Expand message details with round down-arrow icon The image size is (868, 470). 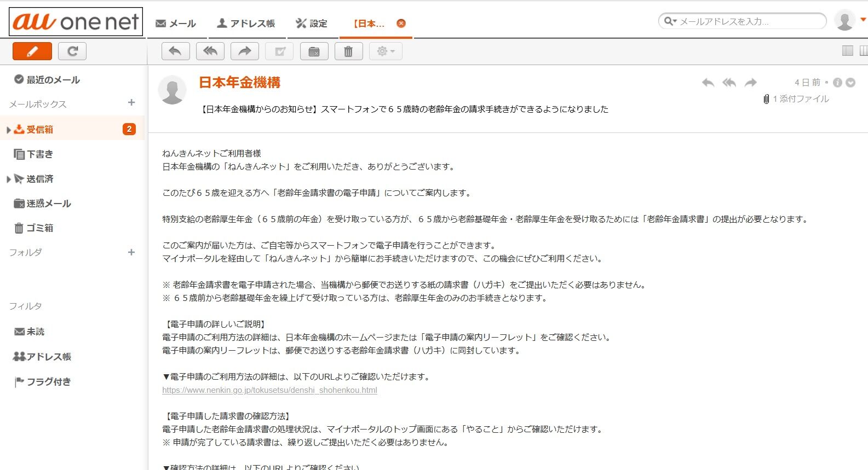(850, 83)
